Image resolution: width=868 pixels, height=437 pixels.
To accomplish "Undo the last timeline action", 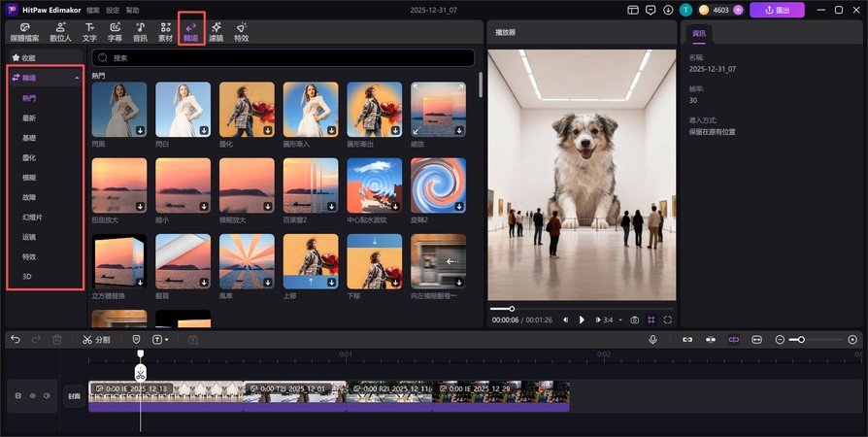I will tap(16, 340).
